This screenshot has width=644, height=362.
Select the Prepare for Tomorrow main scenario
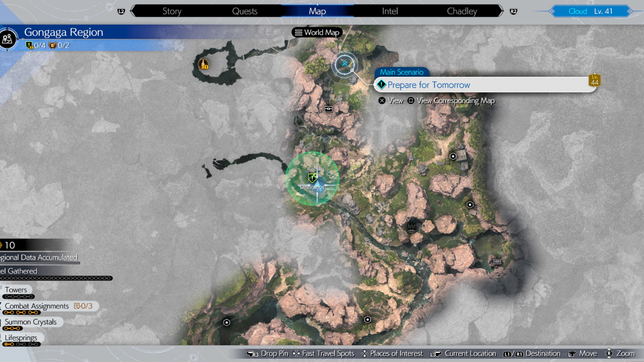pos(428,85)
